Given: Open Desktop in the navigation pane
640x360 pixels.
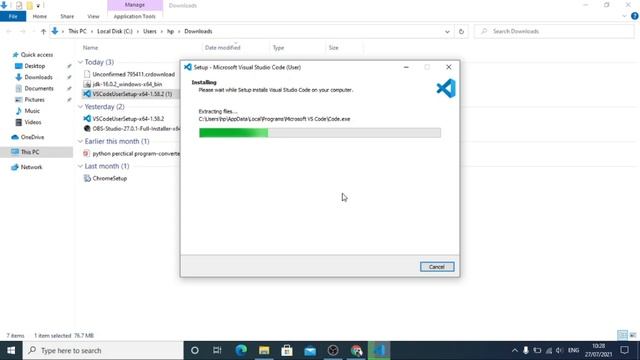Looking at the screenshot, I should tap(30, 66).
